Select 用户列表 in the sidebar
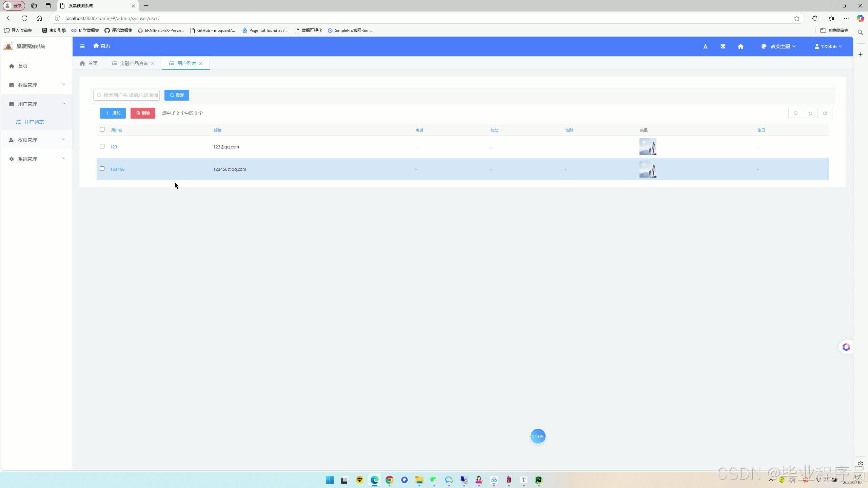Image resolution: width=868 pixels, height=488 pixels. coord(34,122)
